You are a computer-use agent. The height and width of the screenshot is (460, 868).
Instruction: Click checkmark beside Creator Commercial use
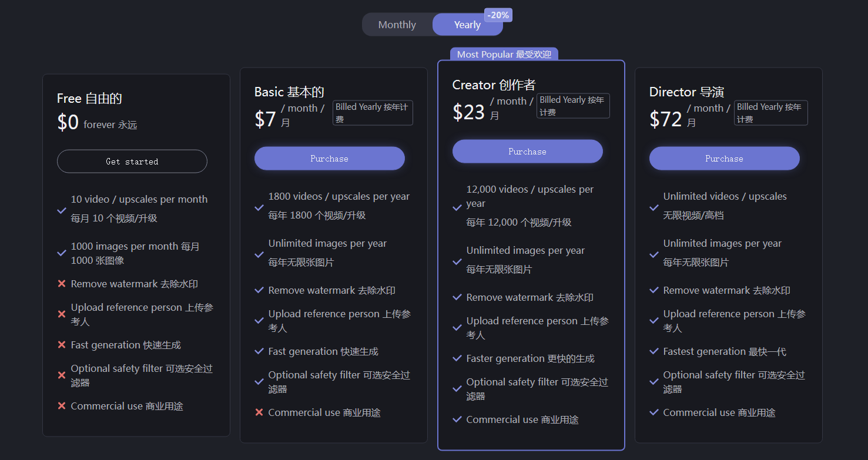[x=457, y=419]
